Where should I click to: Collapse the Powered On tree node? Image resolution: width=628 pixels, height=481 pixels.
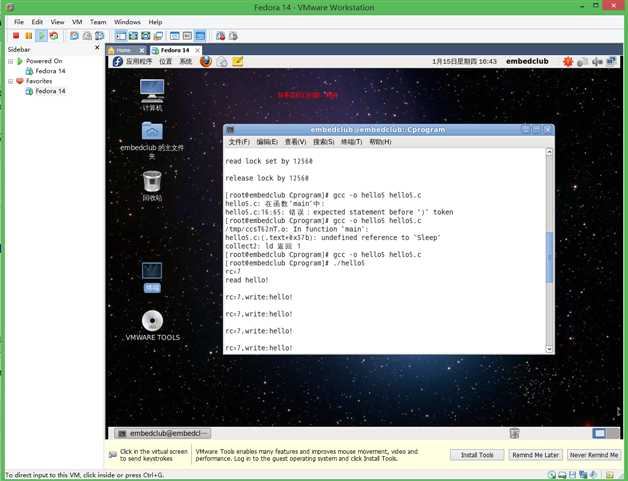pyautogui.click(x=11, y=61)
